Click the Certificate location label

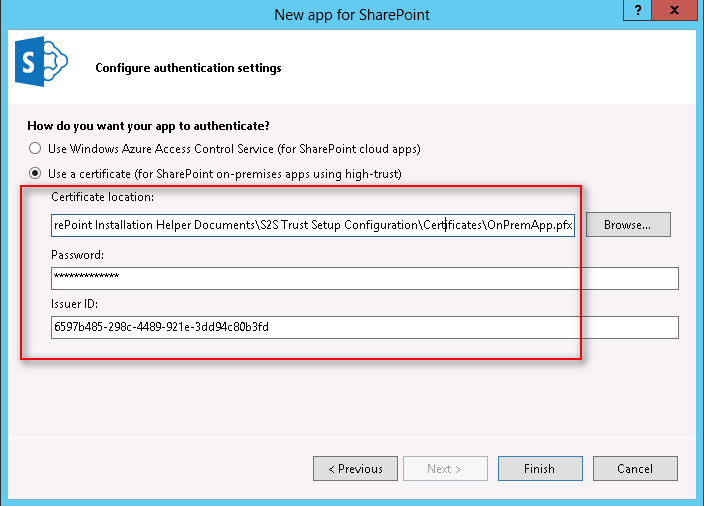[102, 197]
